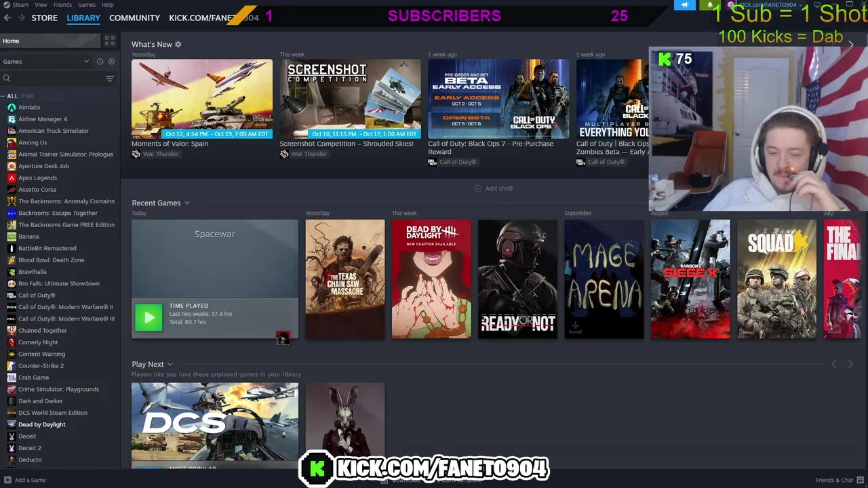The width and height of the screenshot is (868, 488).
Task: Open the Help menu
Action: click(108, 5)
